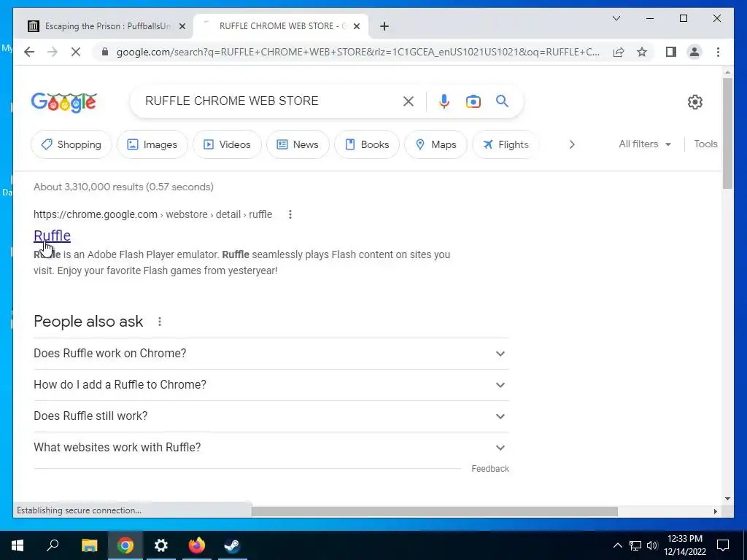
Task: Open Windows taskbar search
Action: 53,545
